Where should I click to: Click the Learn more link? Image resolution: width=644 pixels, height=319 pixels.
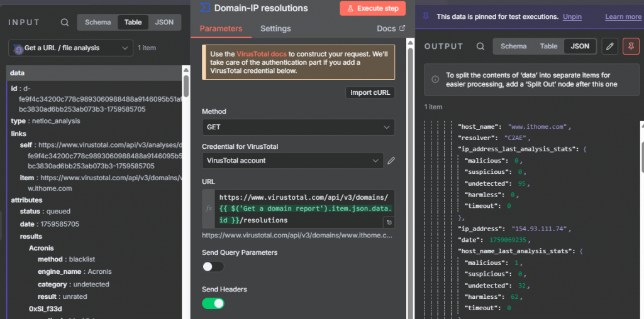click(x=623, y=17)
